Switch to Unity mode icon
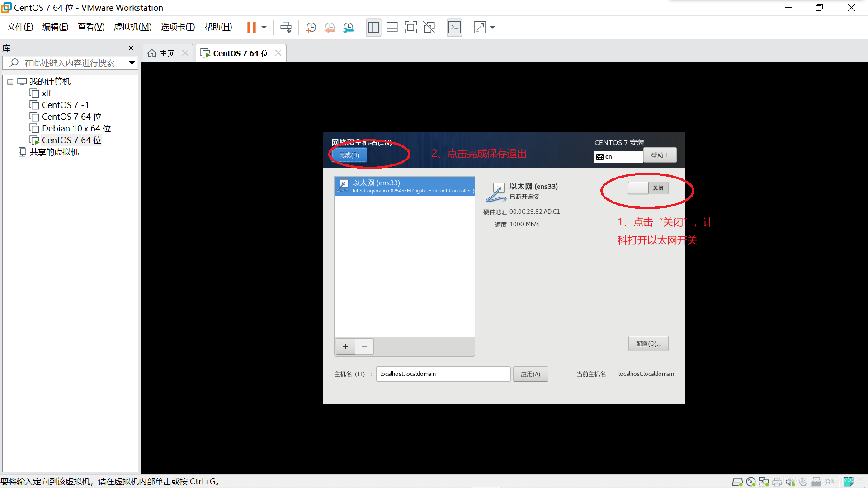Viewport: 868px width, 488px height. pyautogui.click(x=429, y=28)
